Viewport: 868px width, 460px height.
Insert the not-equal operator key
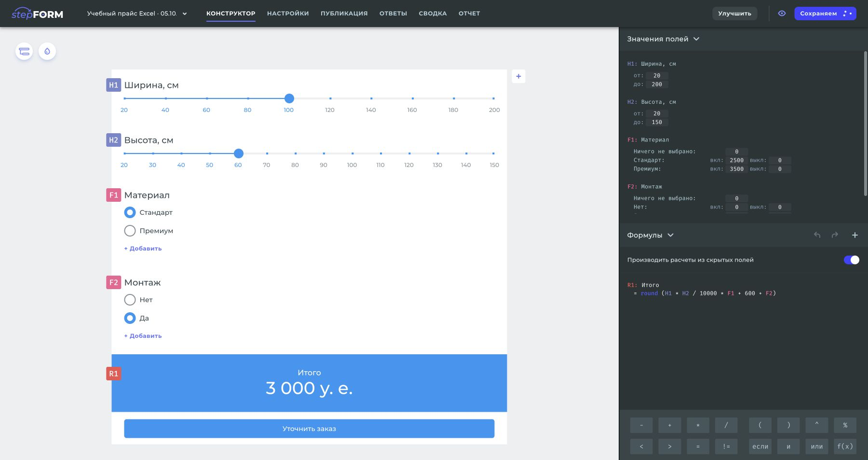click(x=726, y=446)
